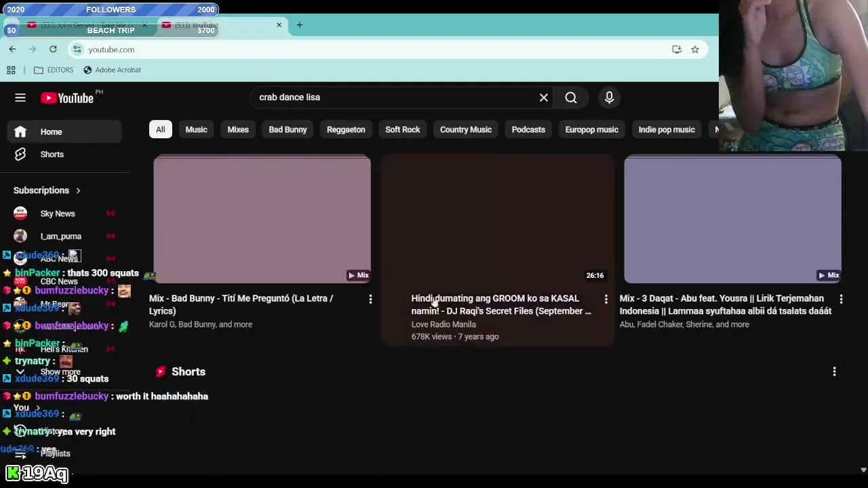
Task: Open Shorts in the sidebar
Action: point(64,155)
